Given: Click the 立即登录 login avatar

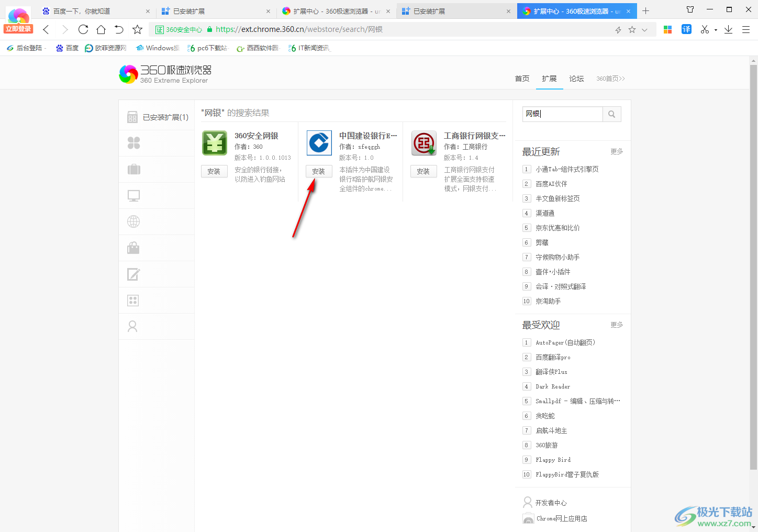Looking at the screenshot, I should pyautogui.click(x=18, y=20).
